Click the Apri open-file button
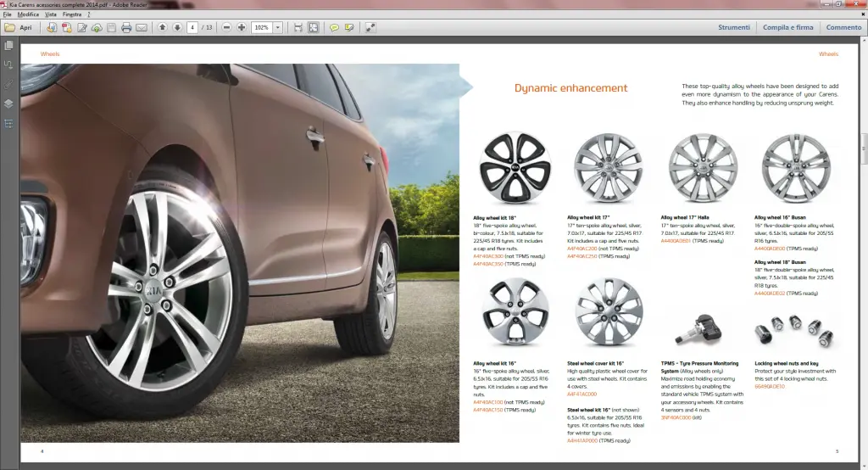Screen dimensions: 868x470 (x=19, y=27)
